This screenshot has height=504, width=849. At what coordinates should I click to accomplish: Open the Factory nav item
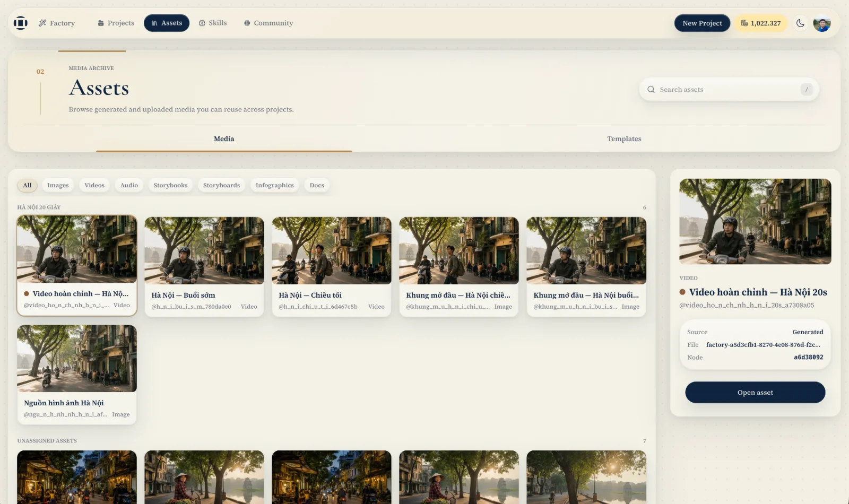click(57, 23)
